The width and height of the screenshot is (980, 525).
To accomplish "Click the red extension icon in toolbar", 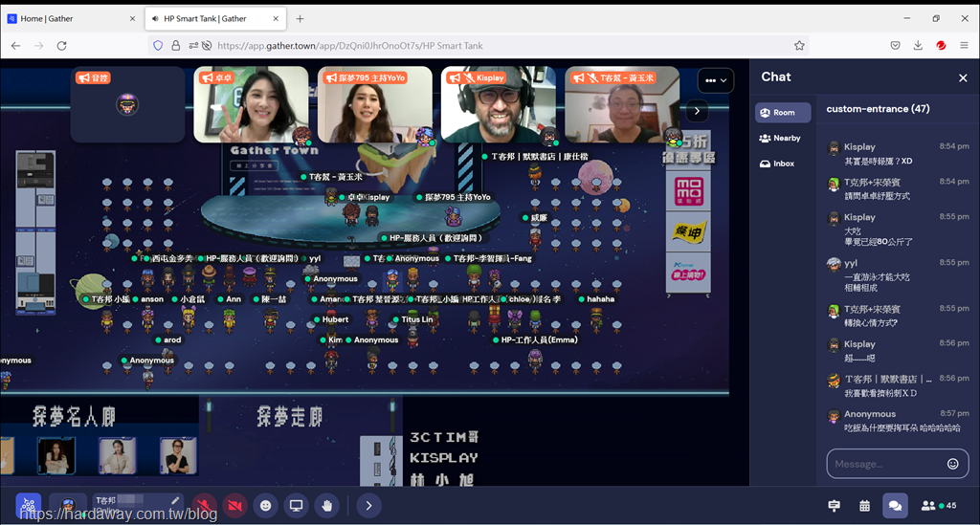I will coord(941,46).
